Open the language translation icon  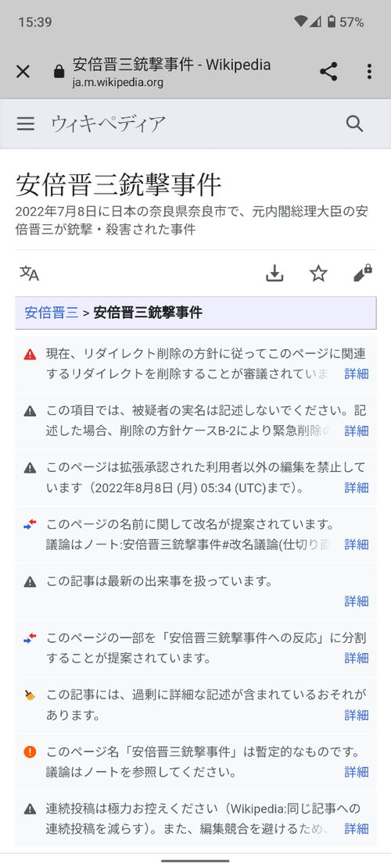click(x=30, y=273)
